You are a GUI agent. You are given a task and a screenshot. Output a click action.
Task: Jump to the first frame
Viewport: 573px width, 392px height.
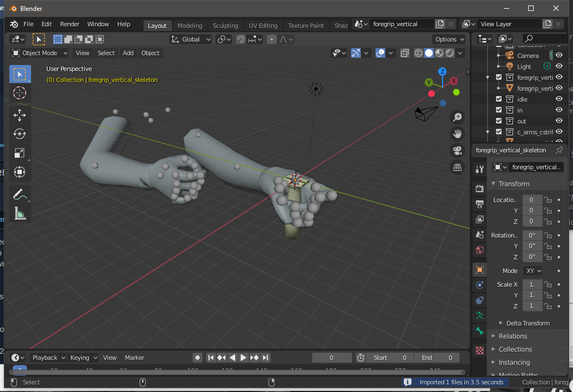[x=211, y=358]
